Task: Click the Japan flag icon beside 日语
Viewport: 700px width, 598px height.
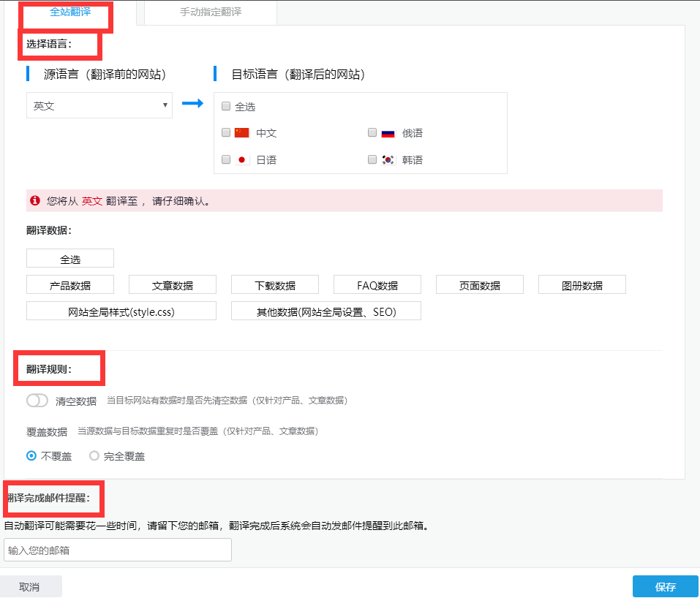Action: click(x=240, y=159)
